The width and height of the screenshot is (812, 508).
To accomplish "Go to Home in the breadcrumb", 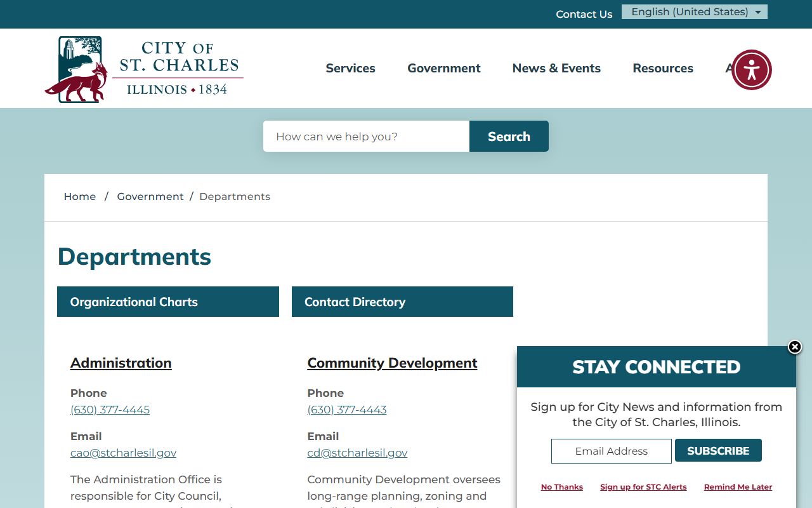I will click(80, 197).
